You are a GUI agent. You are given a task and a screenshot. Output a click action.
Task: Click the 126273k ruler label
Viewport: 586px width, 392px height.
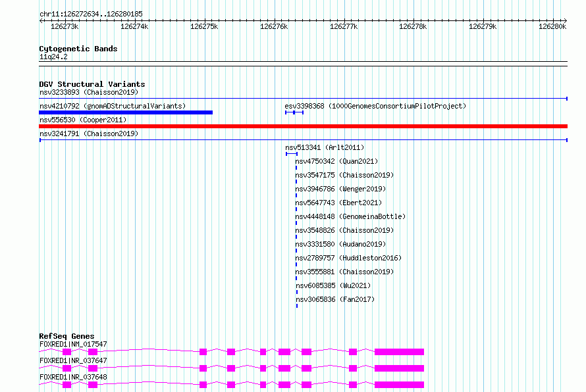[x=65, y=26]
